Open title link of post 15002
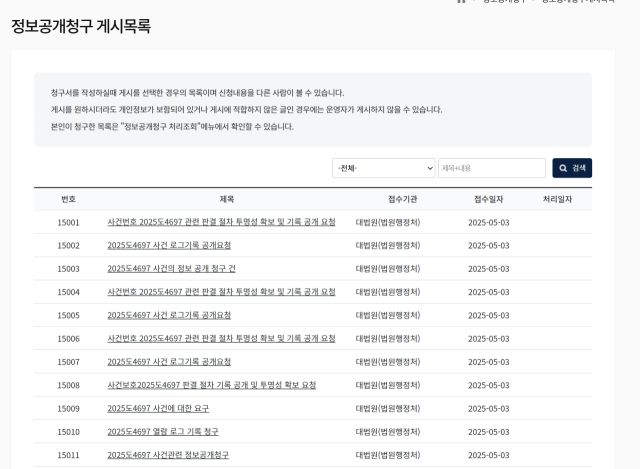The height and width of the screenshot is (469, 640). click(169, 245)
